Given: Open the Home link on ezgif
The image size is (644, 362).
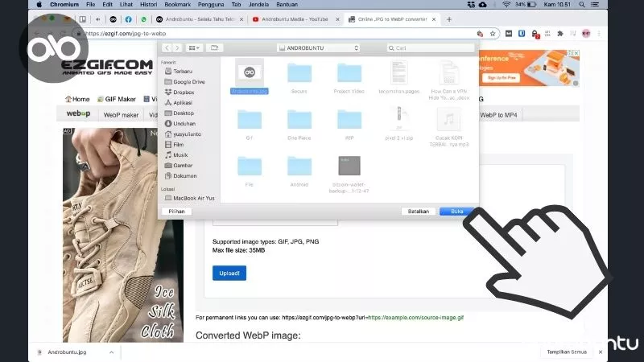Looking at the screenshot, I should click(77, 99).
